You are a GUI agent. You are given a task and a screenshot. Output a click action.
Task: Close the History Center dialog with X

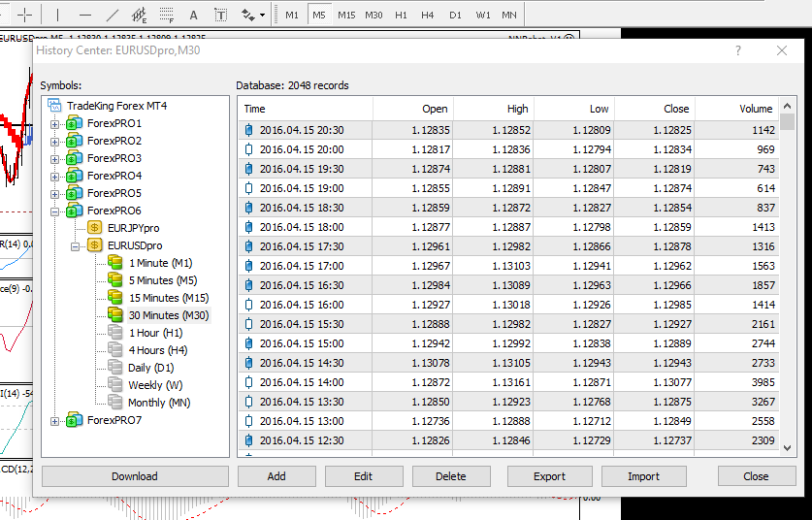(782, 50)
